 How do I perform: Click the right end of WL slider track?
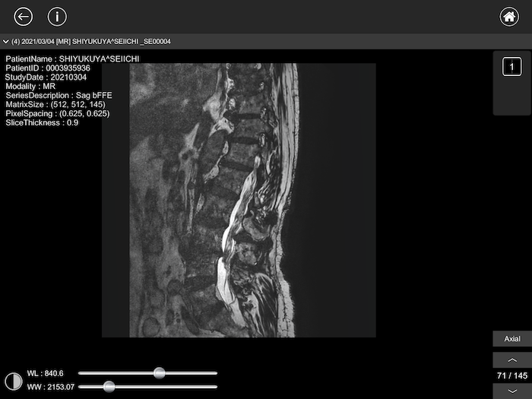click(x=216, y=373)
